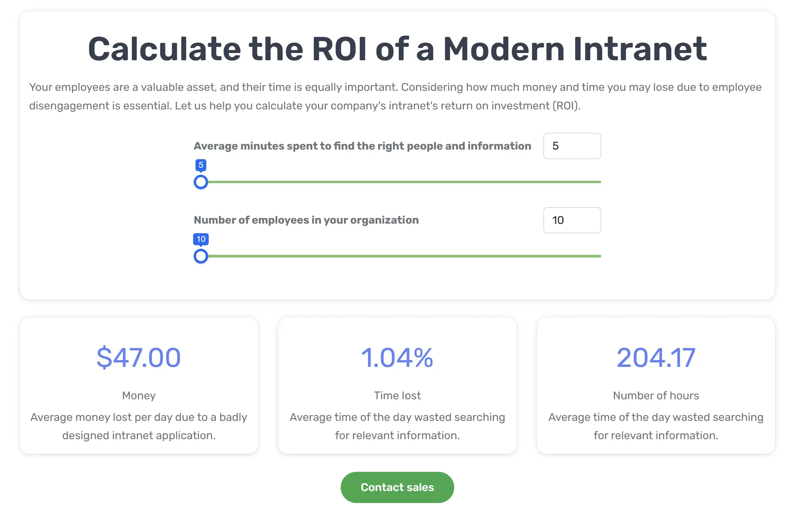The height and width of the screenshot is (512, 812).
Task: Click the 'Average minutes spent' label text
Action: [x=362, y=146]
